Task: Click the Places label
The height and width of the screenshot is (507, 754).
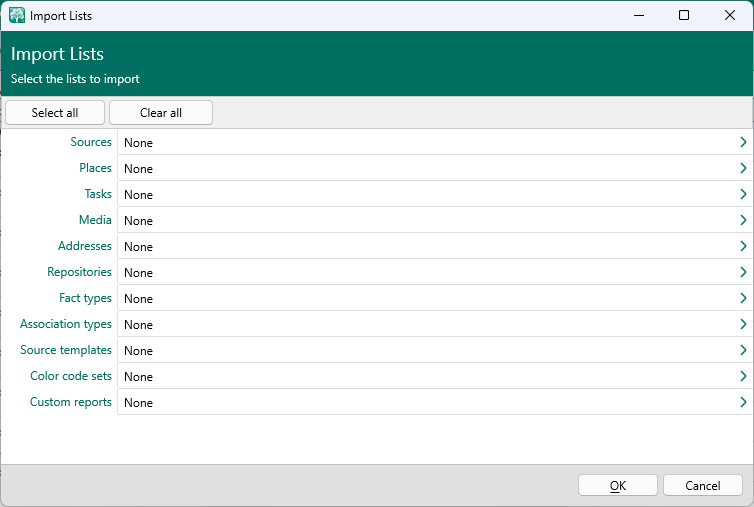Action: pyautogui.click(x=95, y=168)
